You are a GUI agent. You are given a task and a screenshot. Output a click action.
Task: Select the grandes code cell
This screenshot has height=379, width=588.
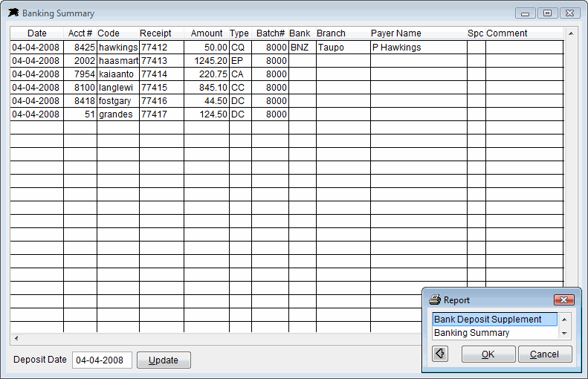[118, 114]
